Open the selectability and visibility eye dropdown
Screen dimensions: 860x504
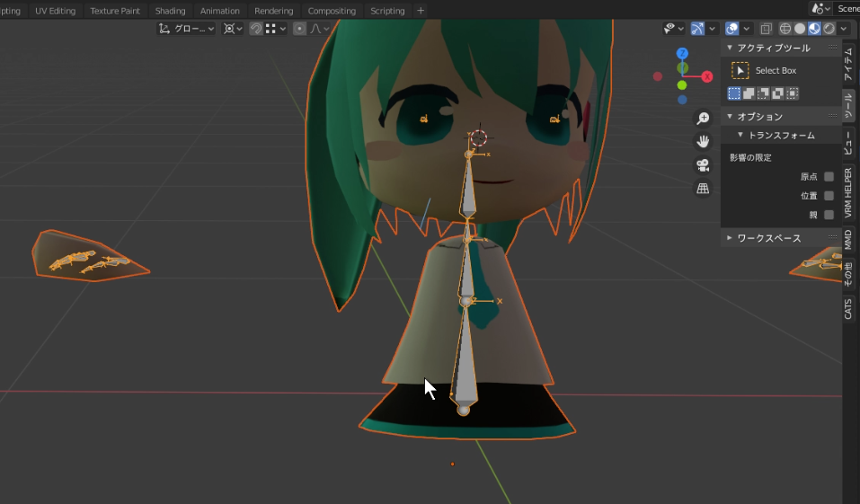point(673,29)
